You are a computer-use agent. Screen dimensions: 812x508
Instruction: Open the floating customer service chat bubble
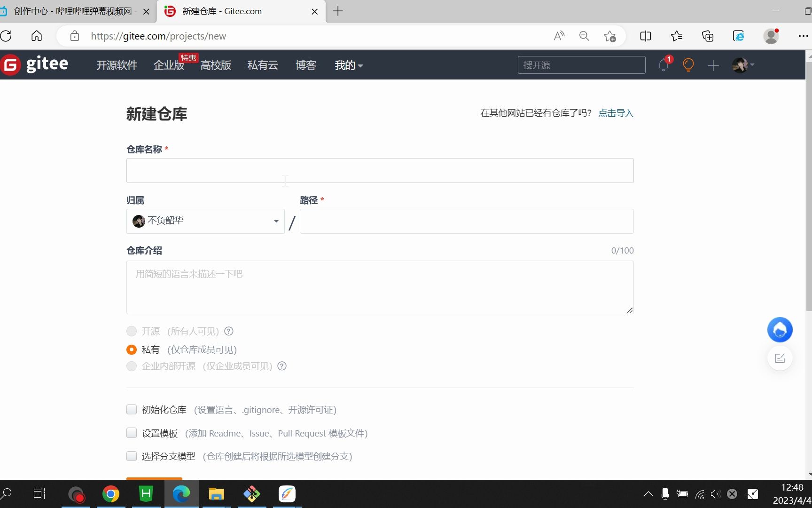[x=780, y=330]
